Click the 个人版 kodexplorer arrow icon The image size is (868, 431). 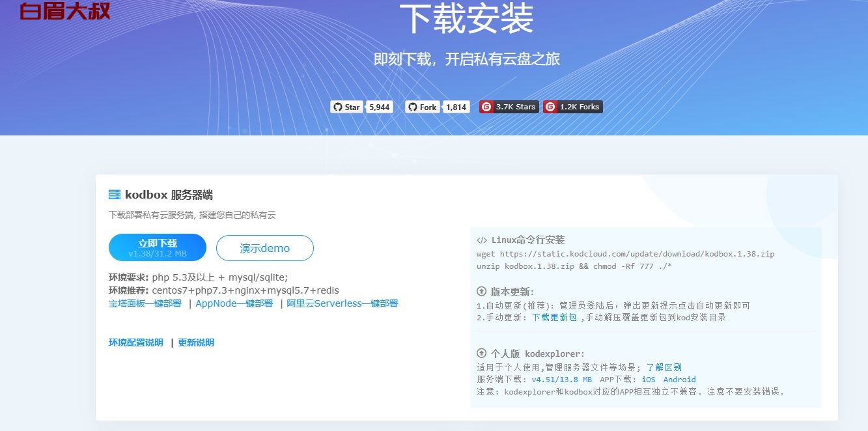482,354
